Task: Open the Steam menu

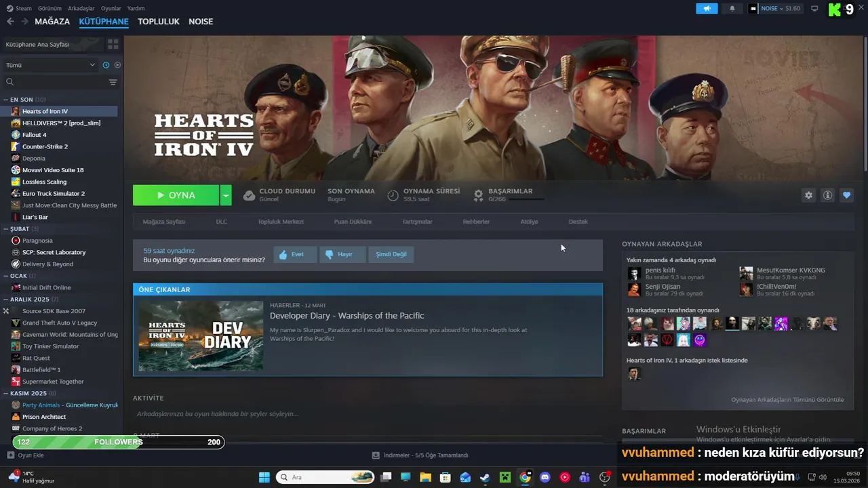Action: [24, 8]
